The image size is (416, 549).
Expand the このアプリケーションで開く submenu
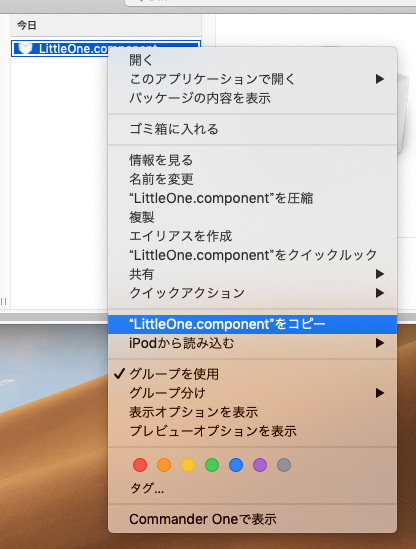click(252, 79)
